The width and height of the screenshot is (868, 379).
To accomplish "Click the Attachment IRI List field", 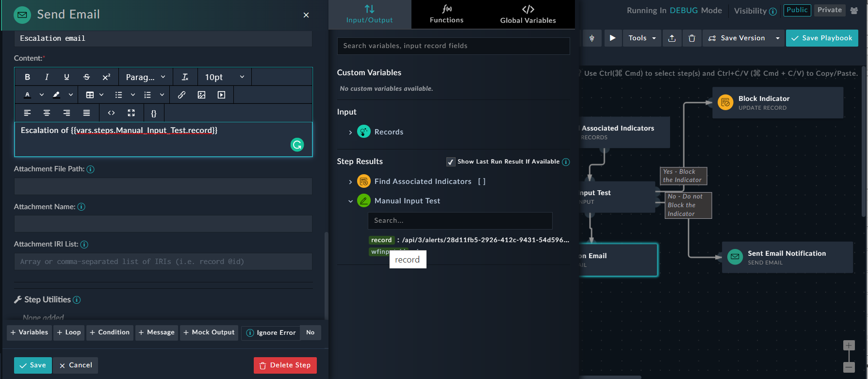I will (163, 262).
